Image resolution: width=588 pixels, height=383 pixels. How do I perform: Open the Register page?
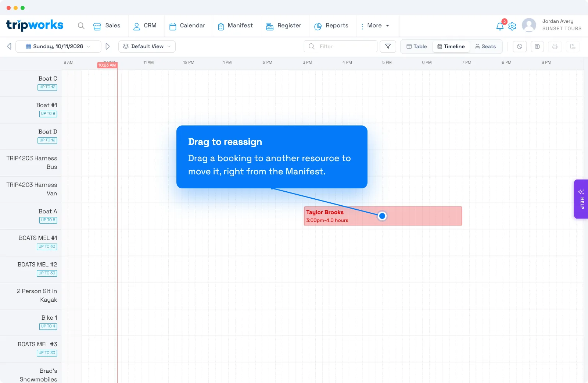283,26
